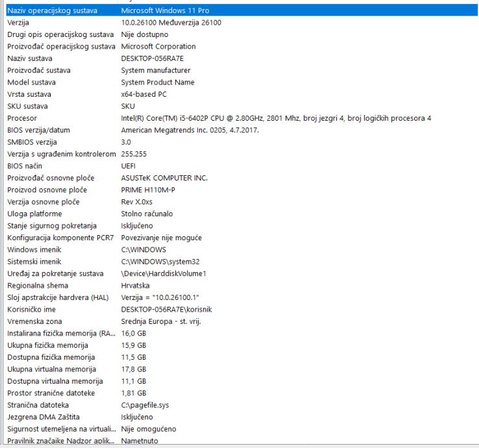
Task: Select the '17,8 GB' virtual memory value
Action: click(134, 369)
